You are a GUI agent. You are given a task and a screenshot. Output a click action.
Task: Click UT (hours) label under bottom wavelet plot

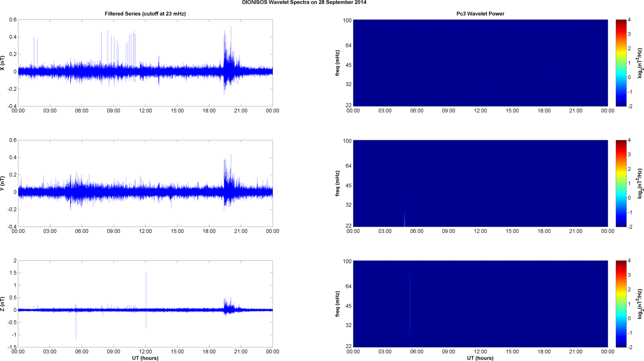click(x=480, y=358)
